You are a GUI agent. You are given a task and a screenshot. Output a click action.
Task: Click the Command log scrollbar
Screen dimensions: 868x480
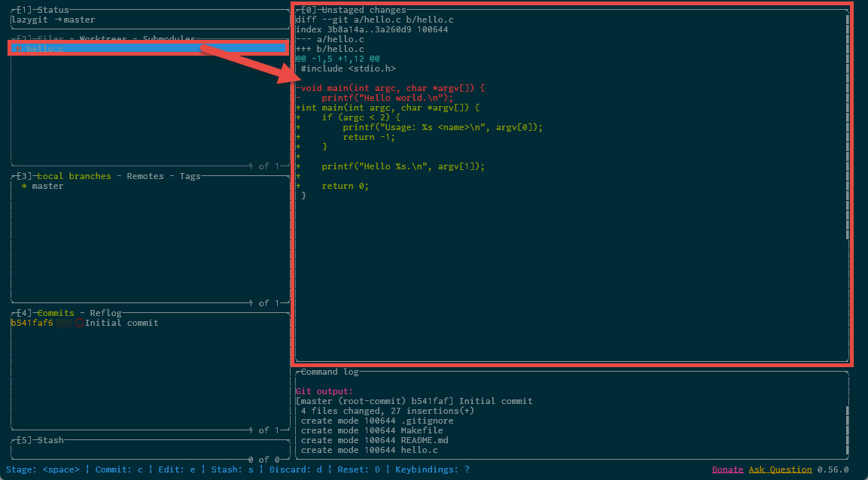(x=848, y=430)
